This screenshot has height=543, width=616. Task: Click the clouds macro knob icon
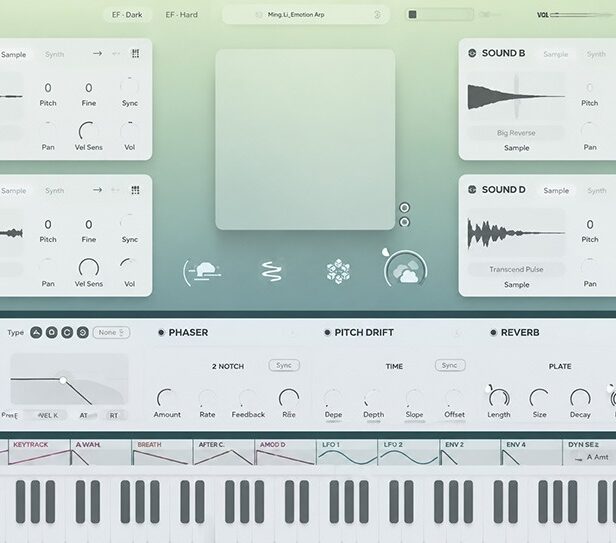tap(406, 270)
